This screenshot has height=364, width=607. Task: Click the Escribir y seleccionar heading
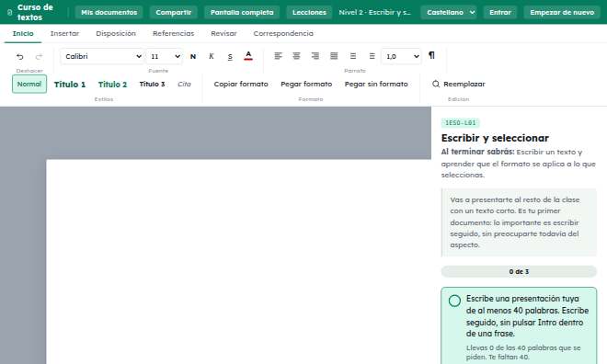(495, 138)
